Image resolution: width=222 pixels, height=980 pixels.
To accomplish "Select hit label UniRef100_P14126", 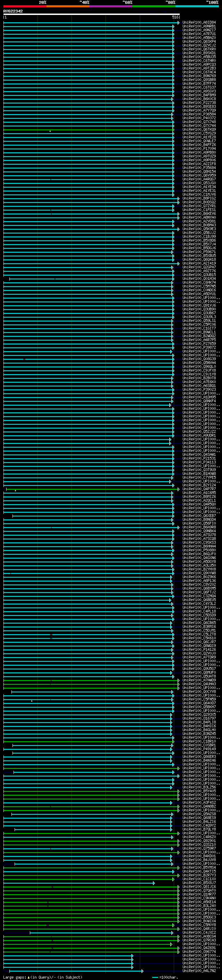I will coord(199,649).
